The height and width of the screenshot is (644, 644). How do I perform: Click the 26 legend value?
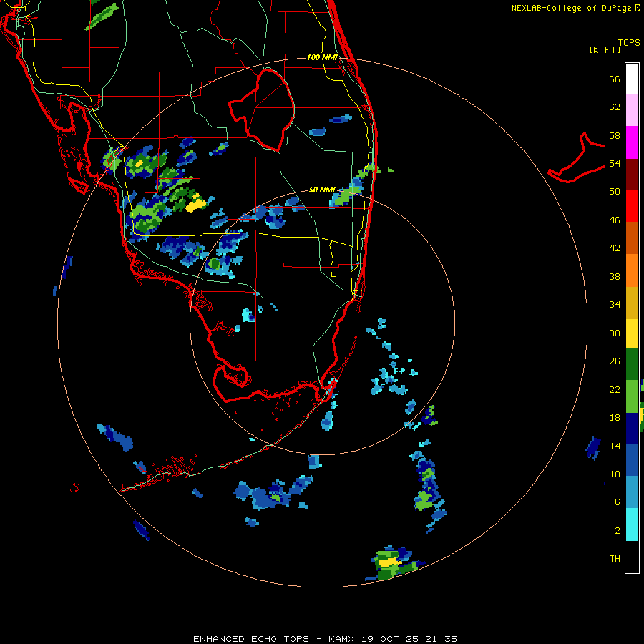615,361
